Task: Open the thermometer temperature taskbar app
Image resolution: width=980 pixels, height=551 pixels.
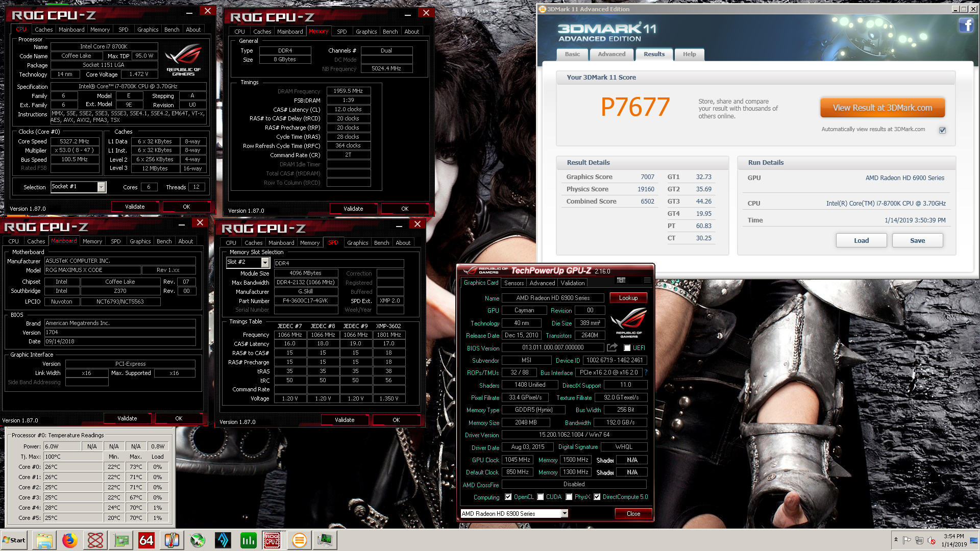Action: click(x=172, y=540)
